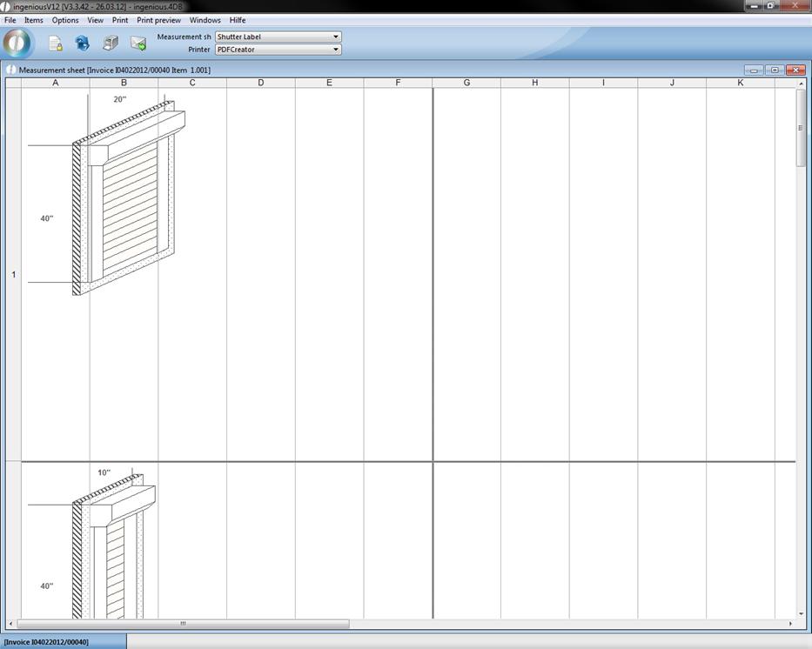Screen dimensions: 812x649
Task: Click the ingenious round logo button
Action: coord(17,43)
